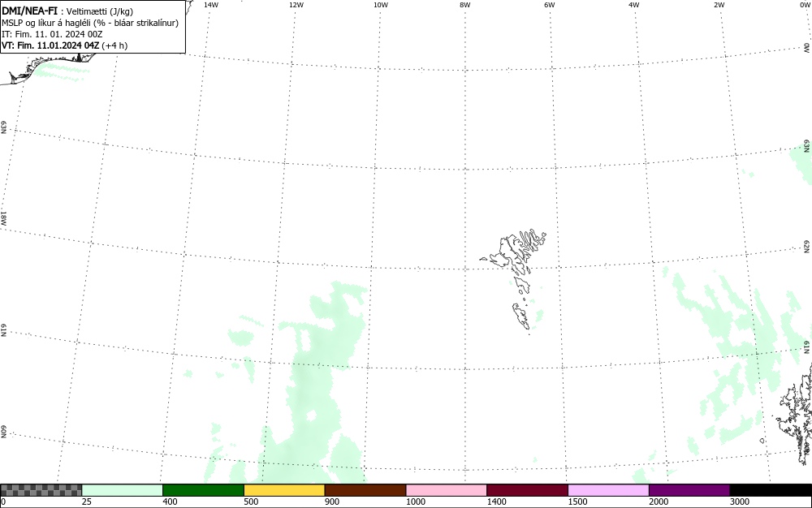The height and width of the screenshot is (508, 812).
Task: Click the 14W longitude label
Action: [x=211, y=5]
